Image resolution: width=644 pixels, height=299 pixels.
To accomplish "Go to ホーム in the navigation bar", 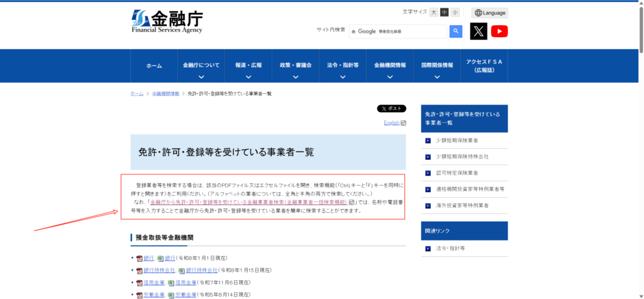I will point(154,65).
